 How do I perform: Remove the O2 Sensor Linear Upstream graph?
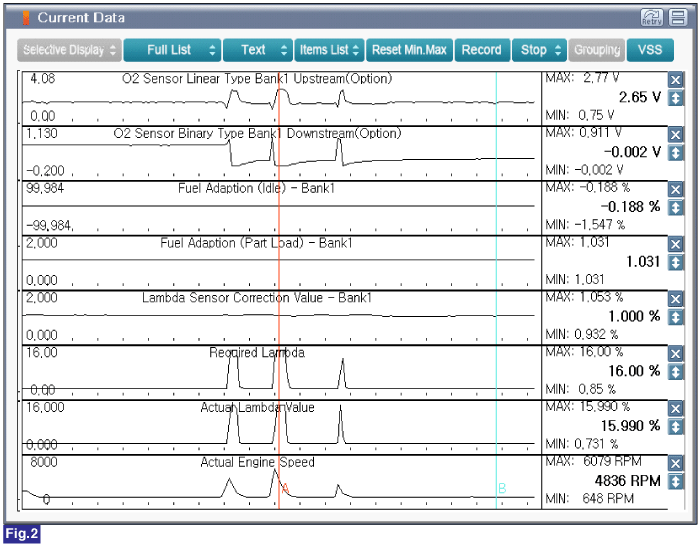point(675,80)
